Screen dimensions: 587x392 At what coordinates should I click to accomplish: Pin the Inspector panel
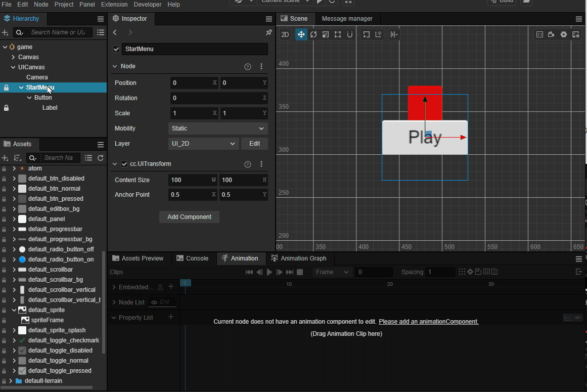coord(269,32)
